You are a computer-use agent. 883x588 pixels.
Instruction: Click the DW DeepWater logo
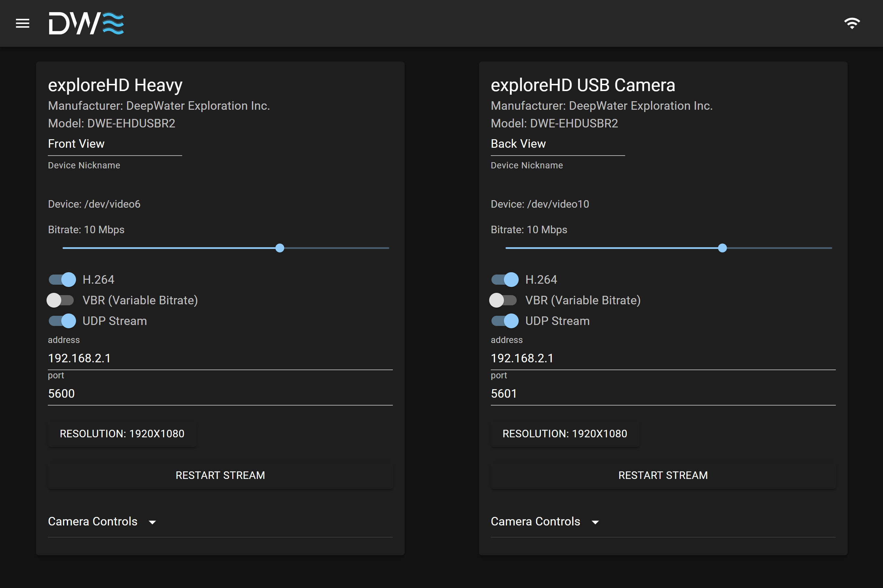tap(86, 23)
